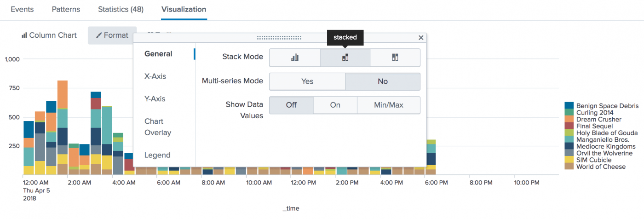Click the Format pencil button
The image size is (644, 219).
coord(112,35)
